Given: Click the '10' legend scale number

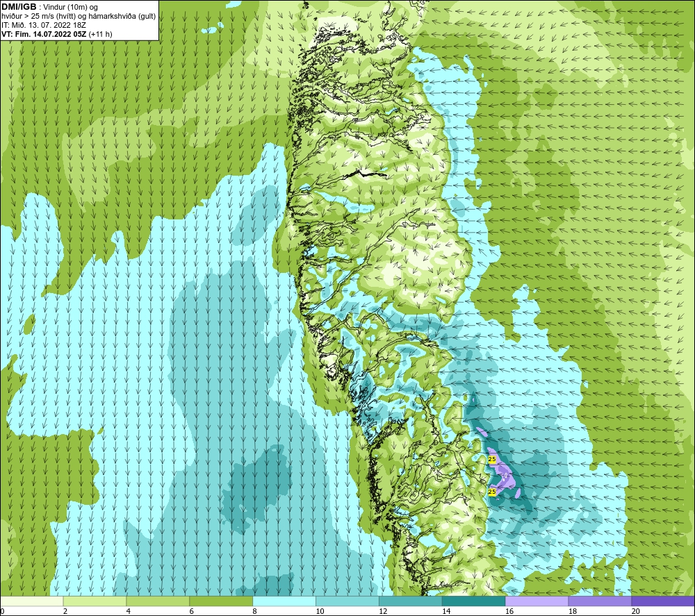Looking at the screenshot, I should [320, 611].
